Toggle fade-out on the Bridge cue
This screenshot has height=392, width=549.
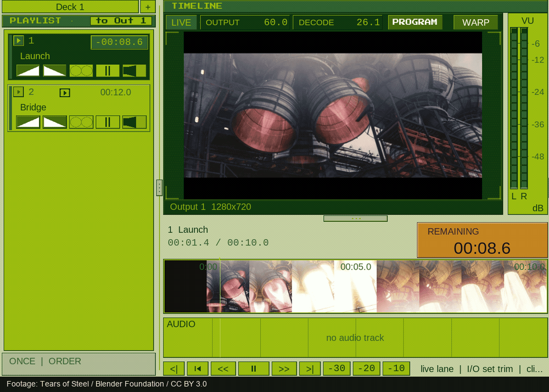click(54, 122)
